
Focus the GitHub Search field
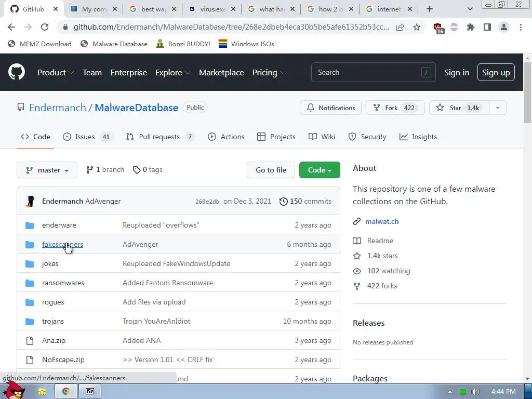(x=373, y=72)
